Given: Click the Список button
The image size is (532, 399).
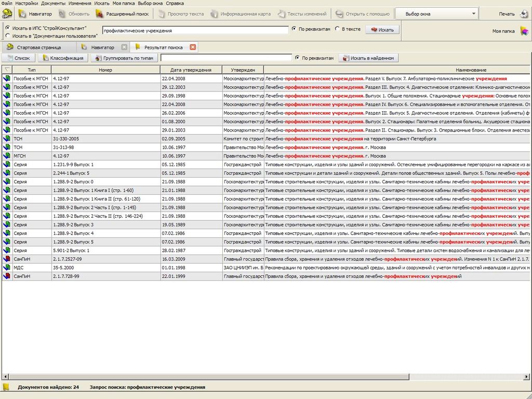Looking at the screenshot, I should point(18,58).
